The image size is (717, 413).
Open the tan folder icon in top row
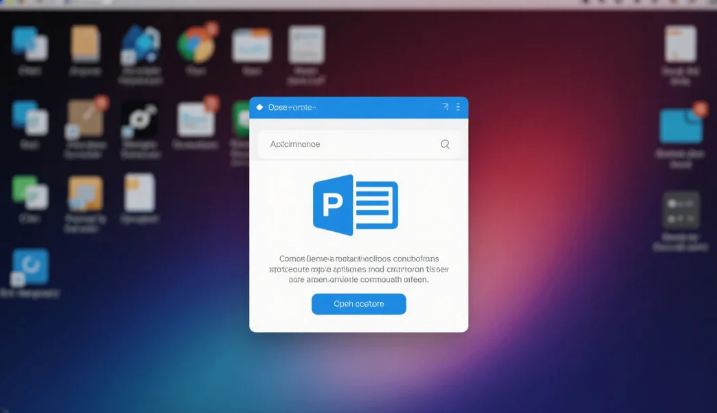tap(85, 44)
